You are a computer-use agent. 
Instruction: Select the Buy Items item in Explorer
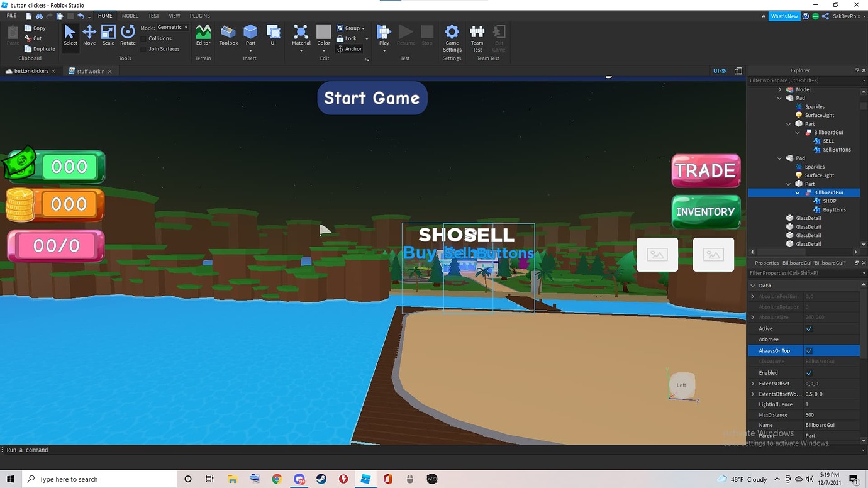click(834, 210)
